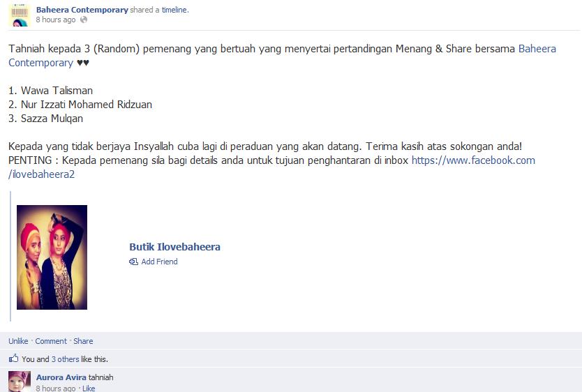The height and width of the screenshot is (392, 582).
Task: Click Add Friend text link
Action: pyautogui.click(x=159, y=262)
